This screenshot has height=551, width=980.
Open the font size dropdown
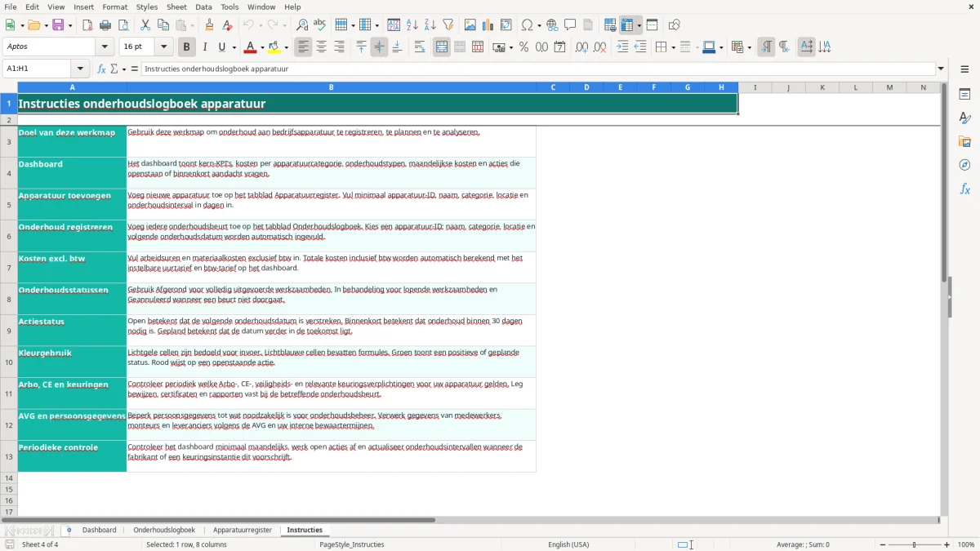tap(163, 47)
